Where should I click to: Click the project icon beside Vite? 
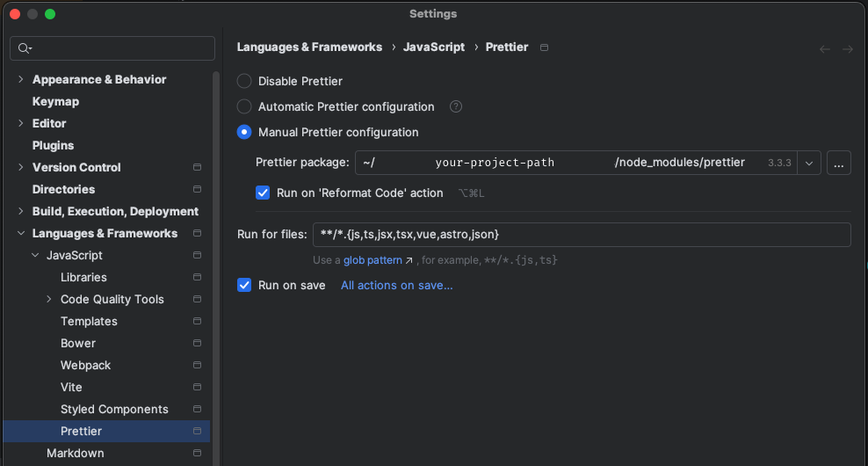(x=197, y=388)
